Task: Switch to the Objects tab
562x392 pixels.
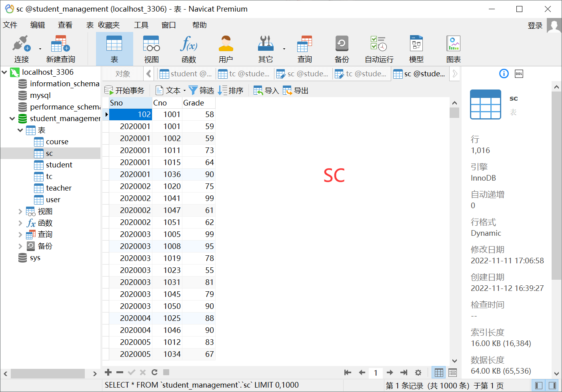Action: tap(122, 74)
